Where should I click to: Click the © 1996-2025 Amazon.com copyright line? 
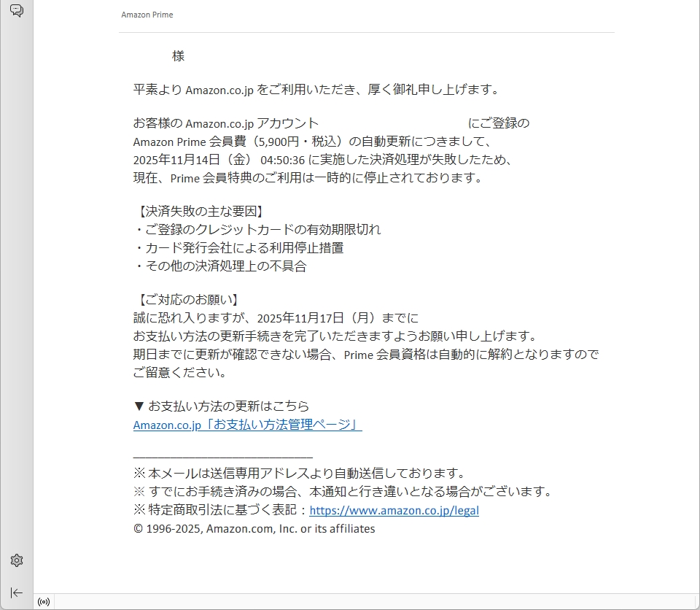pos(254,529)
